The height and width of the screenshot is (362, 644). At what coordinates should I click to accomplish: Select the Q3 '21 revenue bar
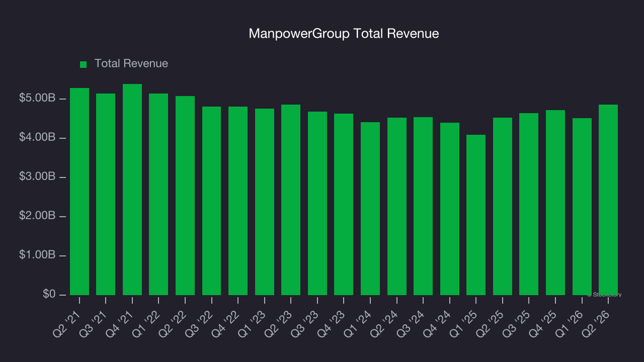coord(106,194)
